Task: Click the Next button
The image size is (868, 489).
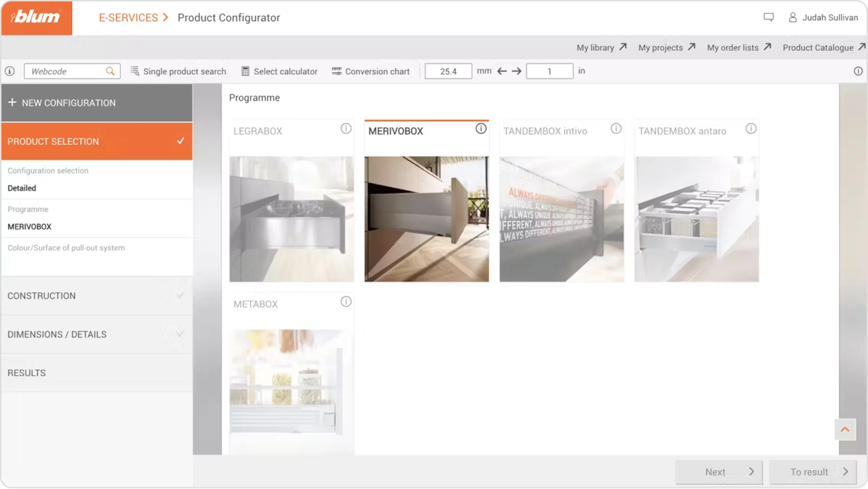Action: click(x=719, y=472)
